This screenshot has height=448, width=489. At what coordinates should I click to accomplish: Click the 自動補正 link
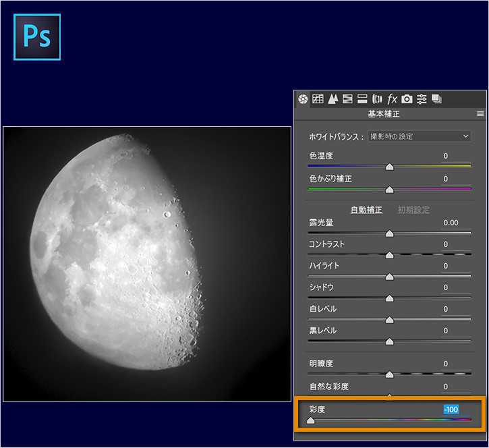(x=366, y=210)
